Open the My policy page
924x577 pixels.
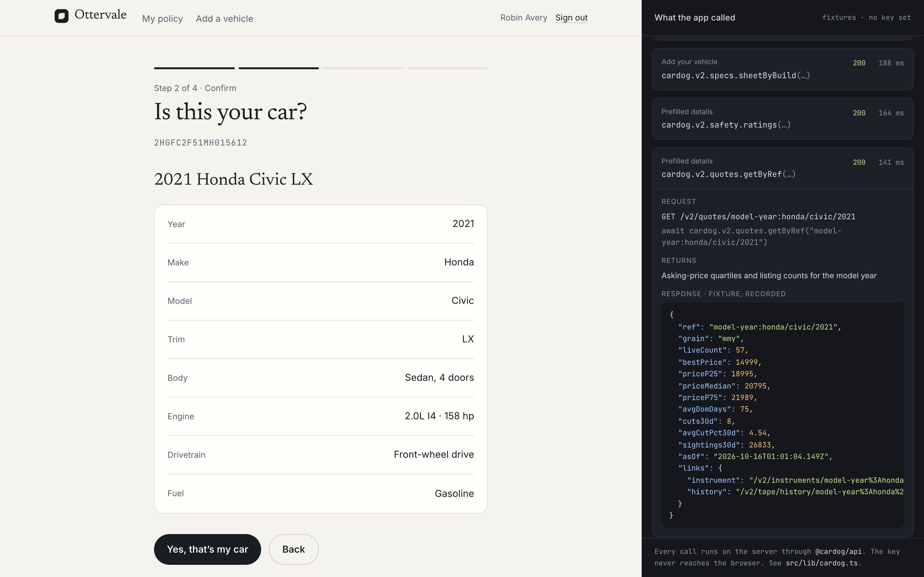pyautogui.click(x=162, y=19)
